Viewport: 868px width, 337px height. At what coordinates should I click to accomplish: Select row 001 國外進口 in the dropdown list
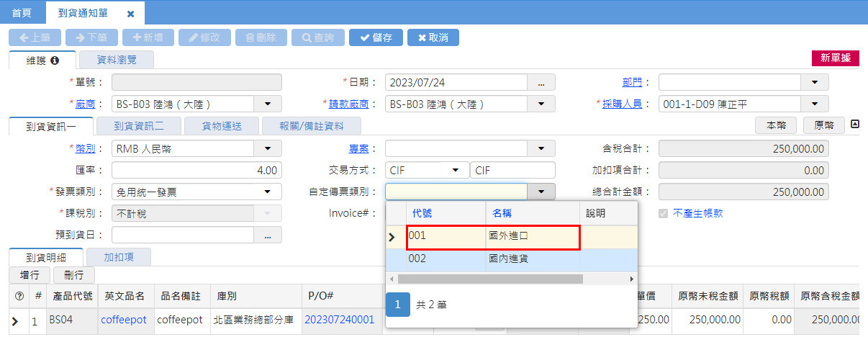click(511, 237)
